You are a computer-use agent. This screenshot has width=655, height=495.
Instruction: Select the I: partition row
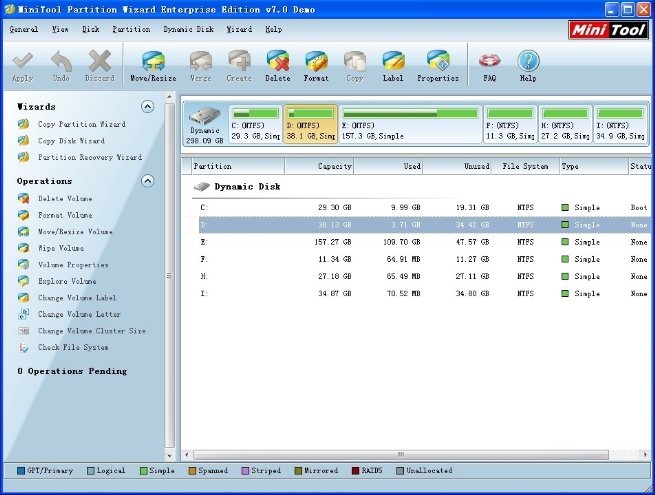coord(424,294)
